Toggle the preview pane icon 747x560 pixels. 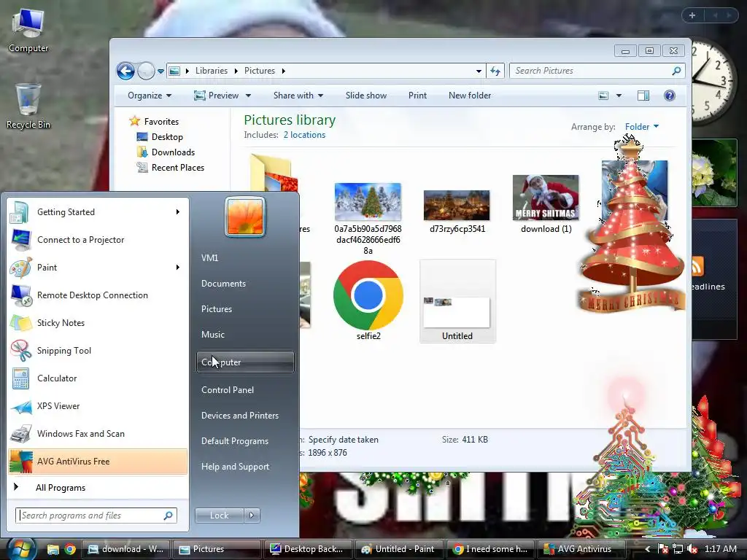pos(643,96)
